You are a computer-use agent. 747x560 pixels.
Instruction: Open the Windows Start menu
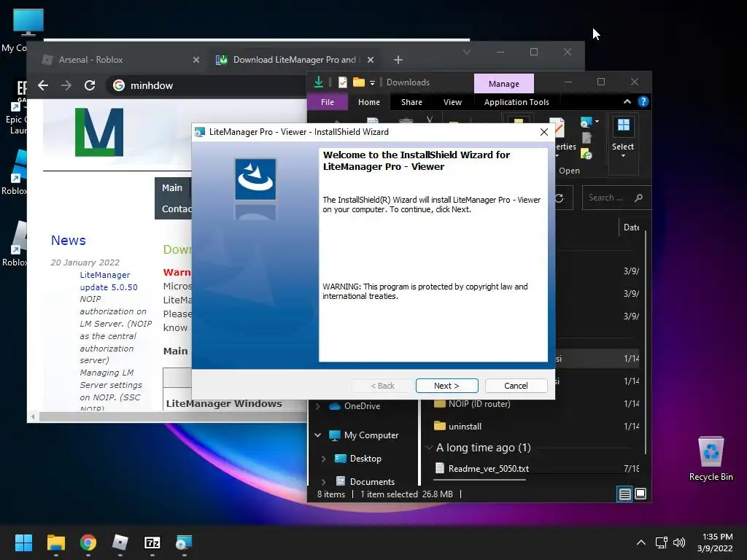click(x=23, y=542)
